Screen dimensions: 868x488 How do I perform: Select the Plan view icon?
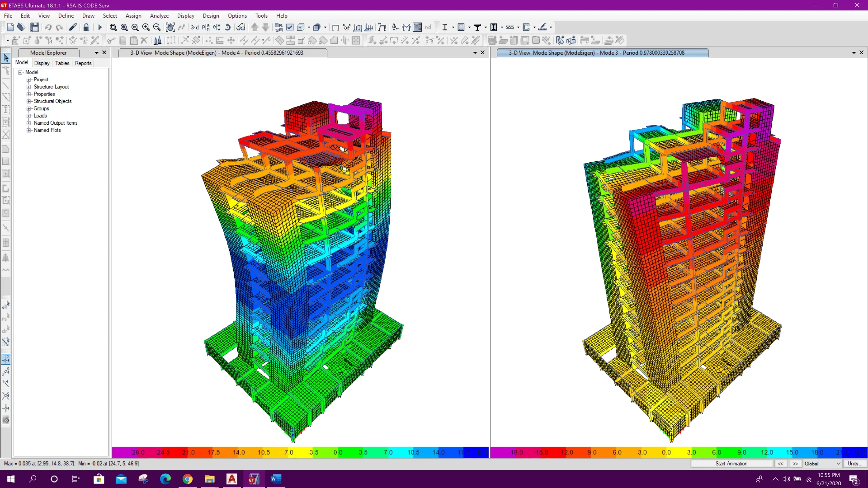206,27
